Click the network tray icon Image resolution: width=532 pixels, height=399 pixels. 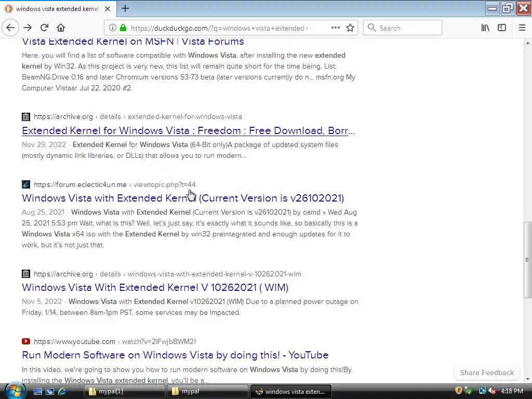[482, 391]
